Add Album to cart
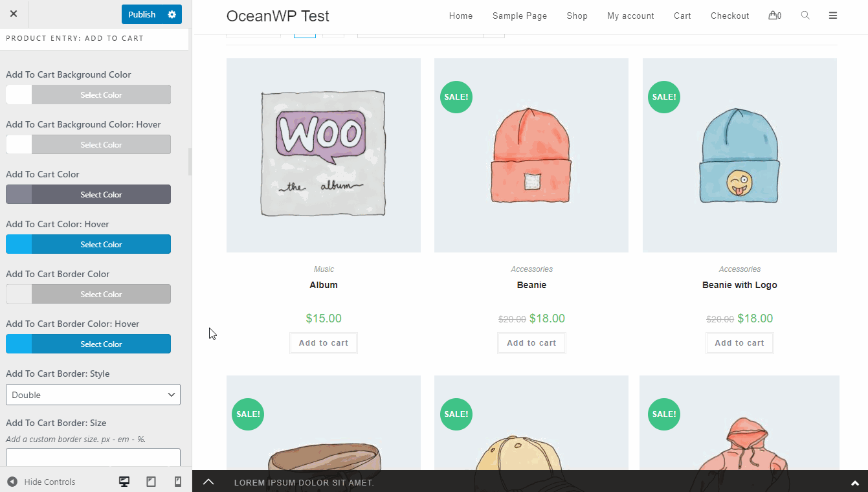 pyautogui.click(x=324, y=343)
